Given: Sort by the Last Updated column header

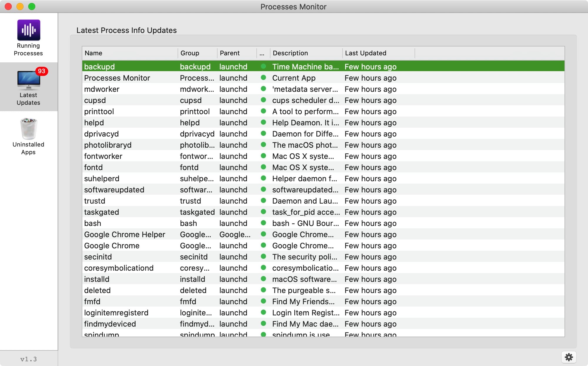Looking at the screenshot, I should point(379,53).
